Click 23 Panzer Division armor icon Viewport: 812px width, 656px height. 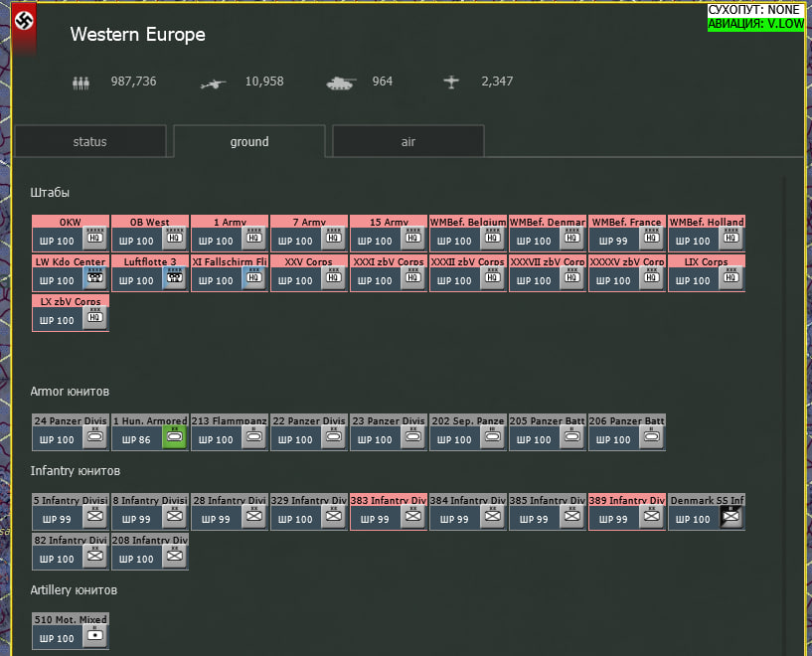(x=413, y=436)
